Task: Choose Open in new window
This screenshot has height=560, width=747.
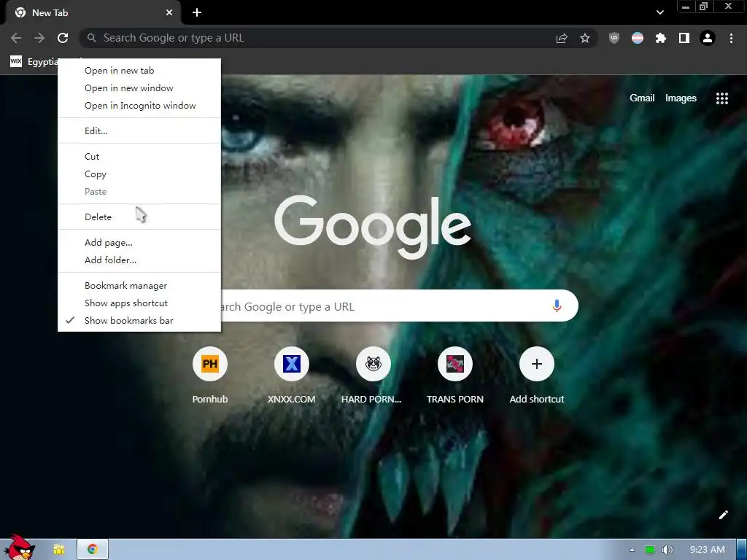Action: coord(139,88)
